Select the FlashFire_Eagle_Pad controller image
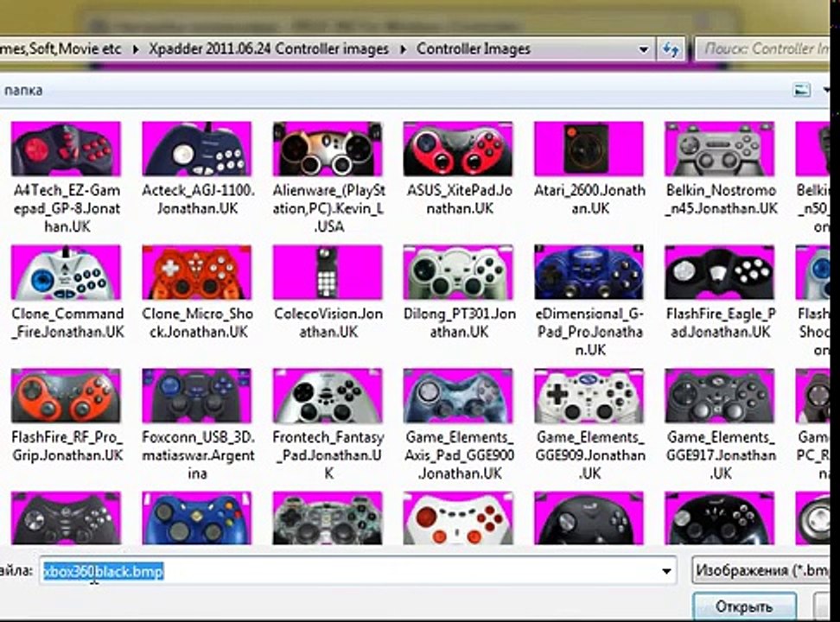 tap(720, 272)
